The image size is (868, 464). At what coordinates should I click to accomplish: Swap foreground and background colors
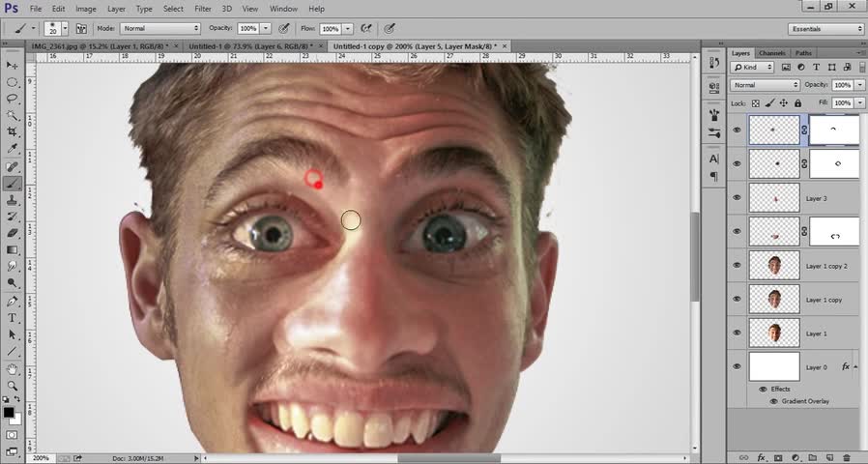coord(17,399)
